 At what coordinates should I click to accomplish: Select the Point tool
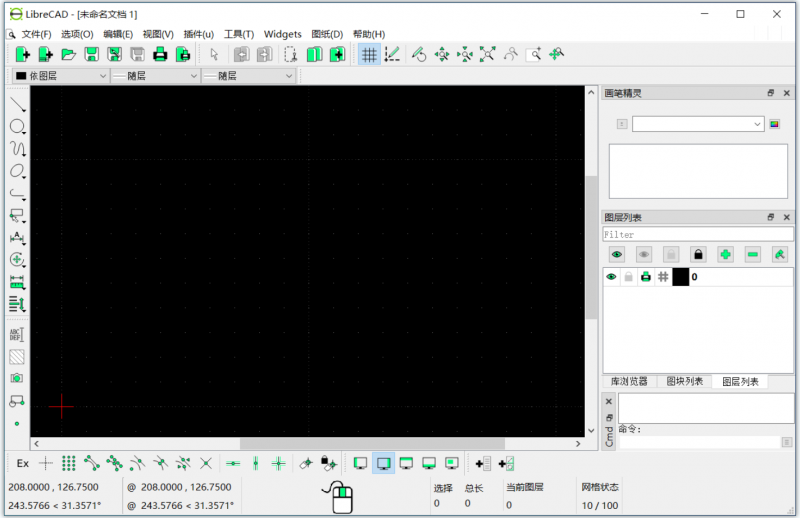coord(16,424)
